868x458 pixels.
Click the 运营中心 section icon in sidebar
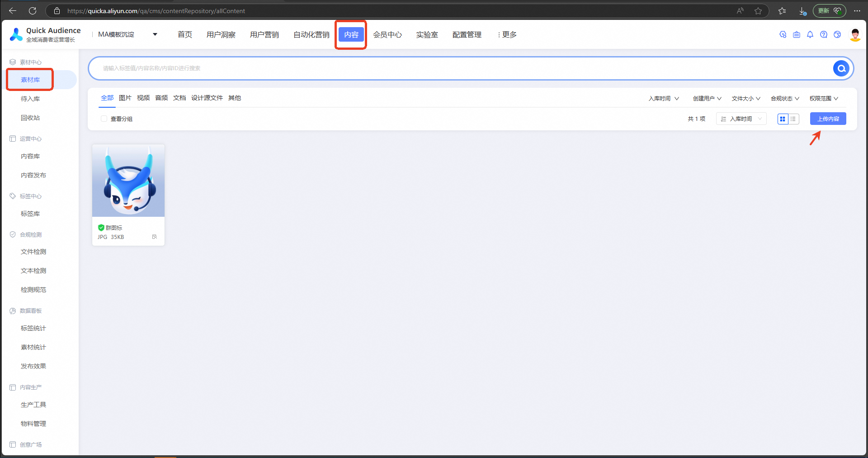click(13, 138)
